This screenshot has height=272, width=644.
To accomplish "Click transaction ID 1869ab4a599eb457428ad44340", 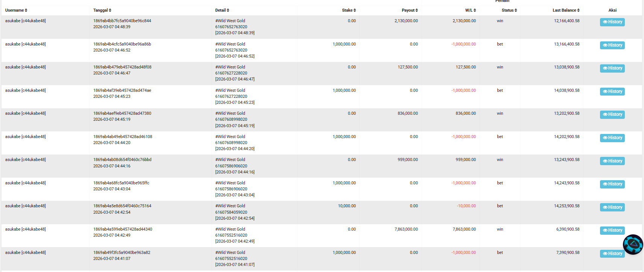I will point(123,229).
